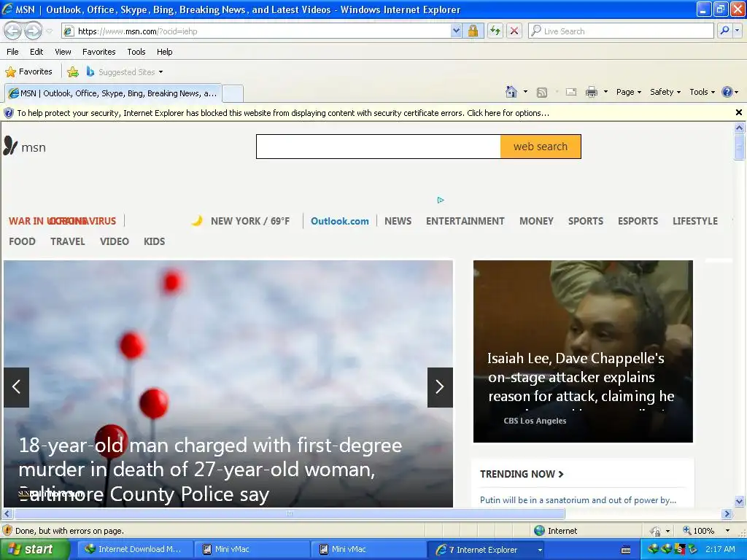This screenshot has height=560, width=747.
Task: Click the AdChoices triangle icon
Action: click(x=441, y=200)
